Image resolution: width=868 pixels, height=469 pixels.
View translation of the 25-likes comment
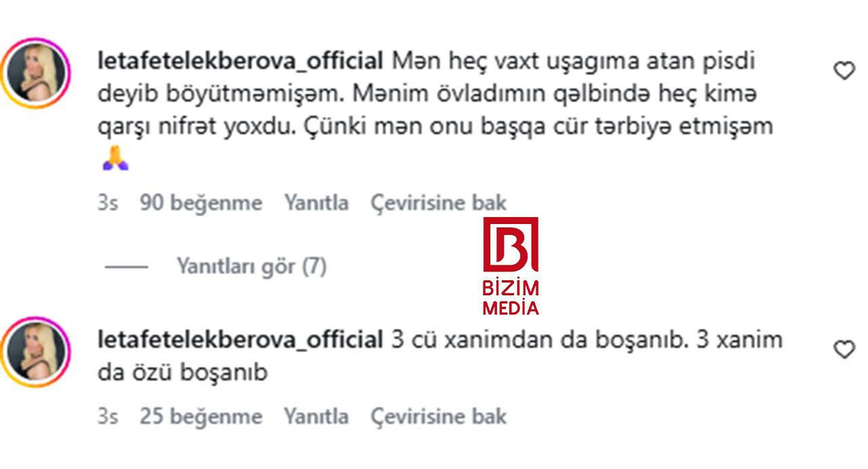439,416
